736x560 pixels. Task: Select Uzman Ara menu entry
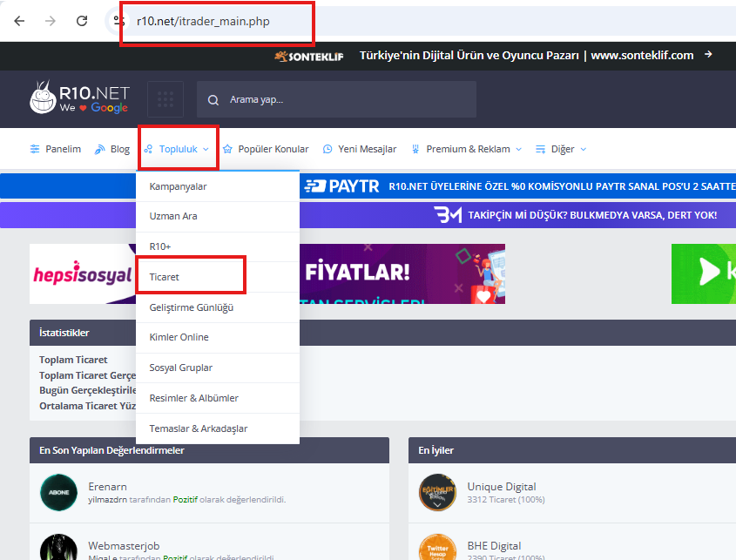[x=218, y=216]
